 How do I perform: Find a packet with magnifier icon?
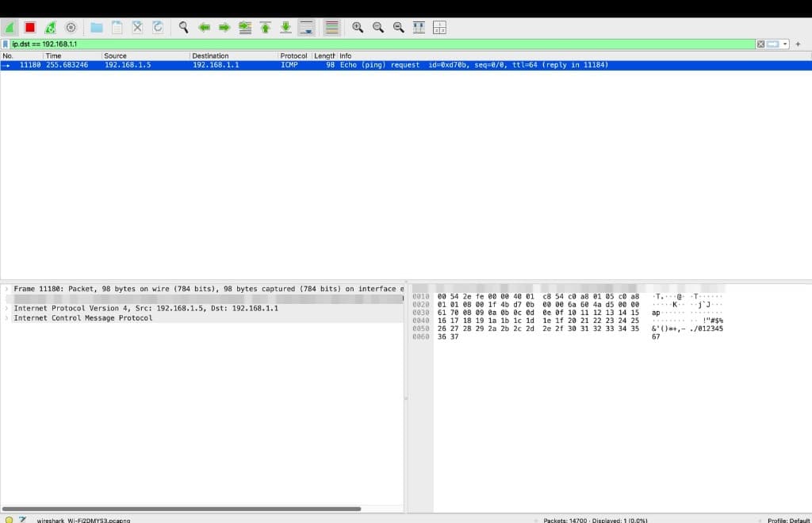point(183,28)
